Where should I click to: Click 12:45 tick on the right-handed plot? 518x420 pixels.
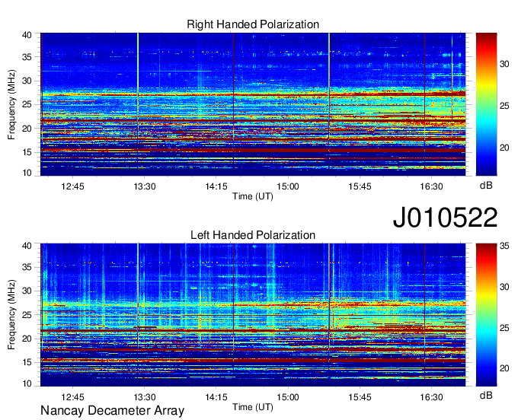72,186
